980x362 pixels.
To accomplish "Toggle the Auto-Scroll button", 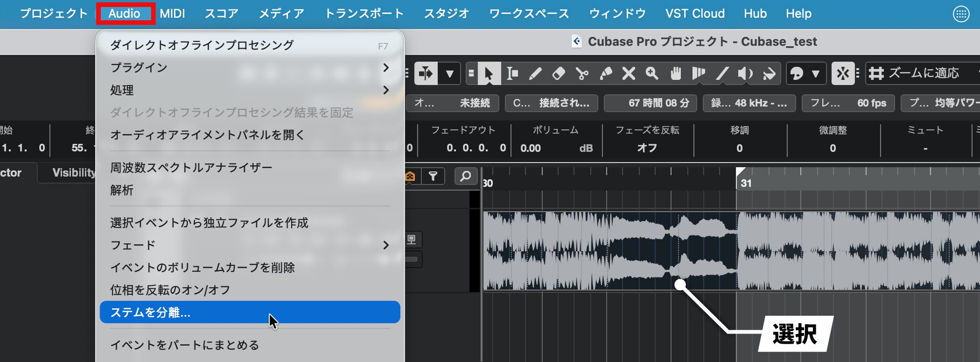I will [x=426, y=74].
